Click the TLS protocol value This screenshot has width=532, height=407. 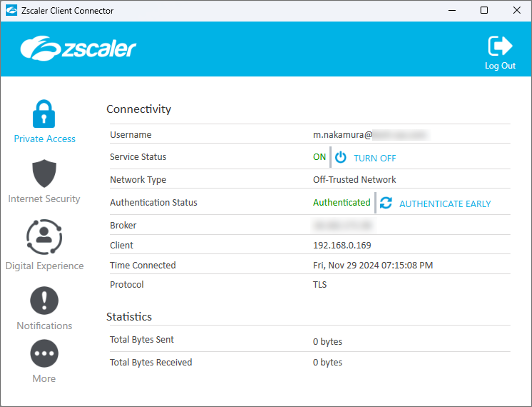click(x=320, y=284)
